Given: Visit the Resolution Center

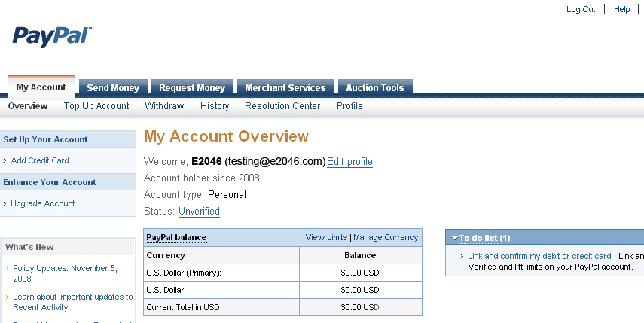Looking at the screenshot, I should click(282, 106).
